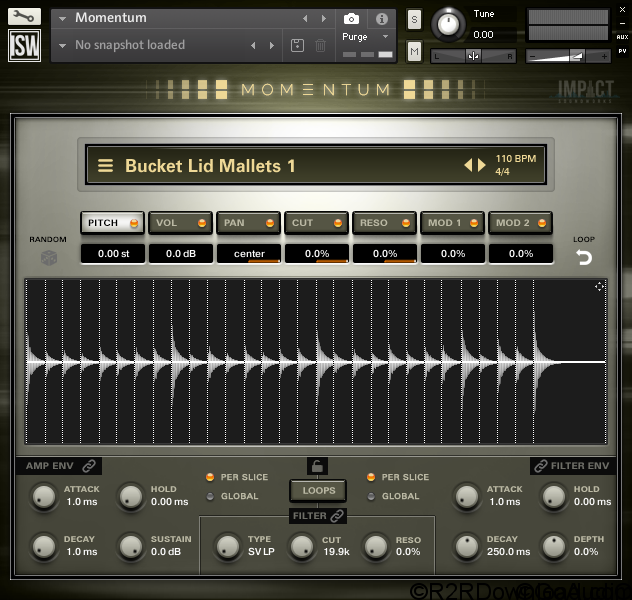Toggle the MOD 2 tab orange LED
This screenshot has height=600, width=632.
[x=542, y=223]
